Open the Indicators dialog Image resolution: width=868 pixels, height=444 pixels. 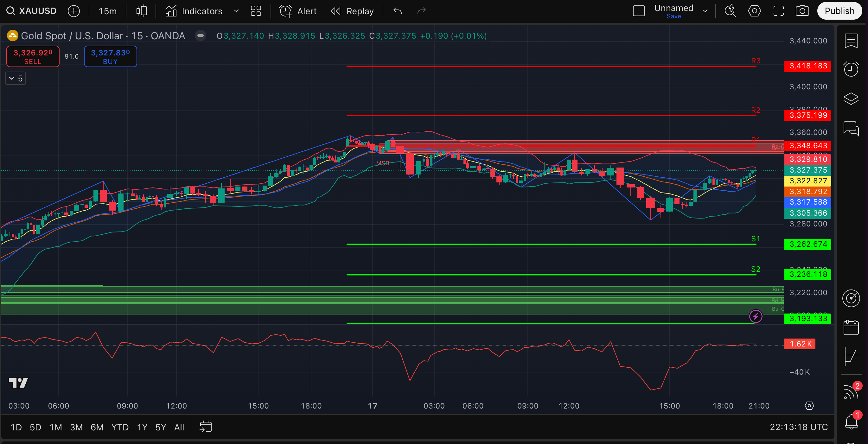[194, 11]
